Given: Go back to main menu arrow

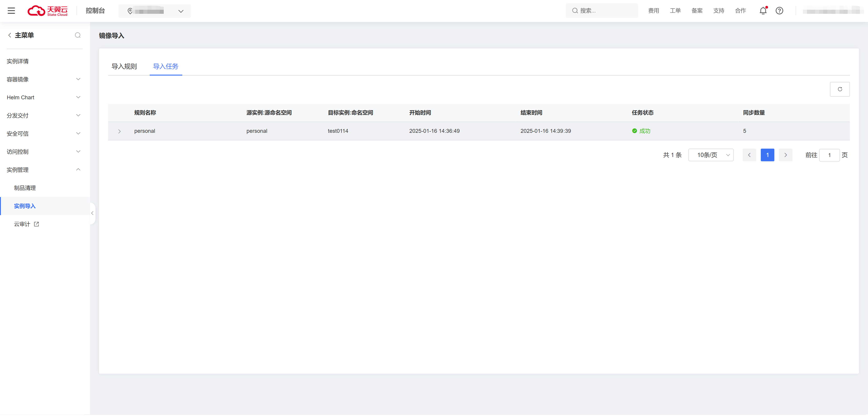Looking at the screenshot, I should [10, 35].
